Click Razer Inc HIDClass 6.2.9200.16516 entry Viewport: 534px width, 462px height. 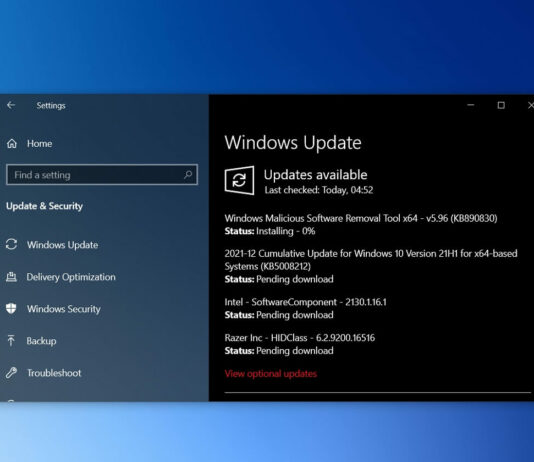[300, 338]
